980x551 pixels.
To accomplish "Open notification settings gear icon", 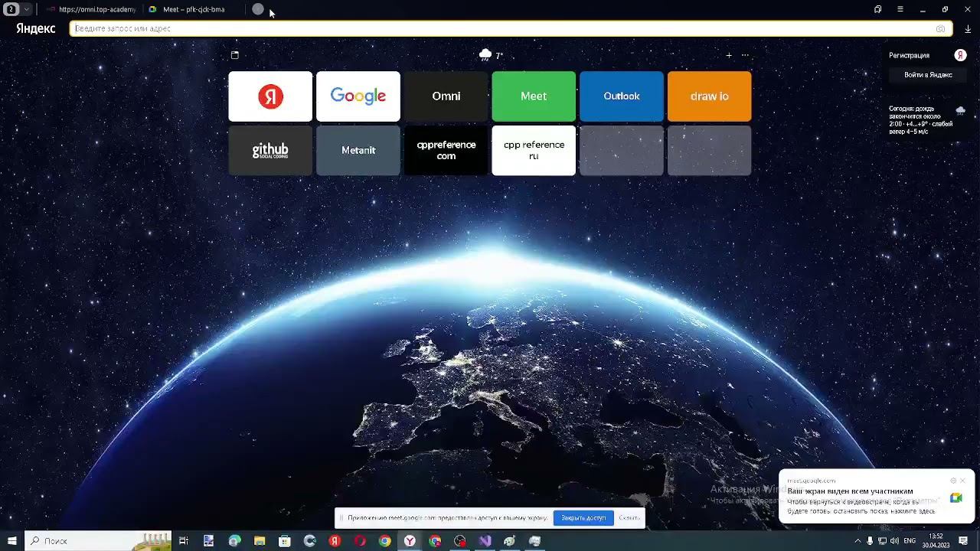I will click(953, 481).
